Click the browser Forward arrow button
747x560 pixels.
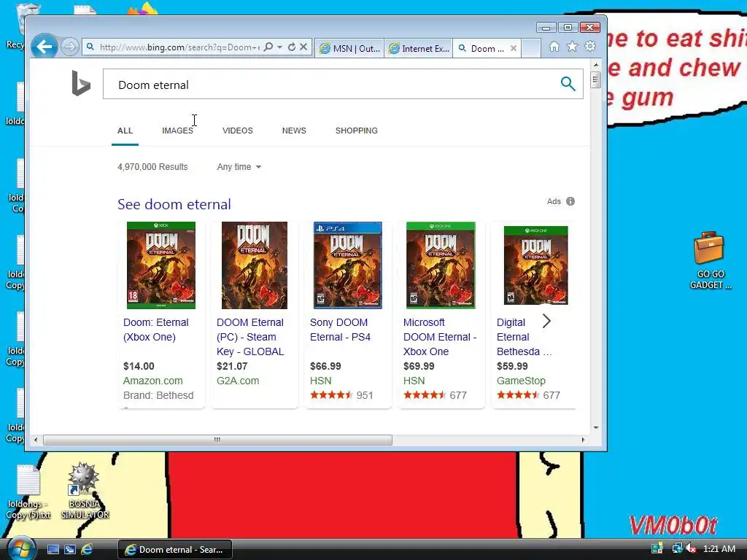[69, 47]
